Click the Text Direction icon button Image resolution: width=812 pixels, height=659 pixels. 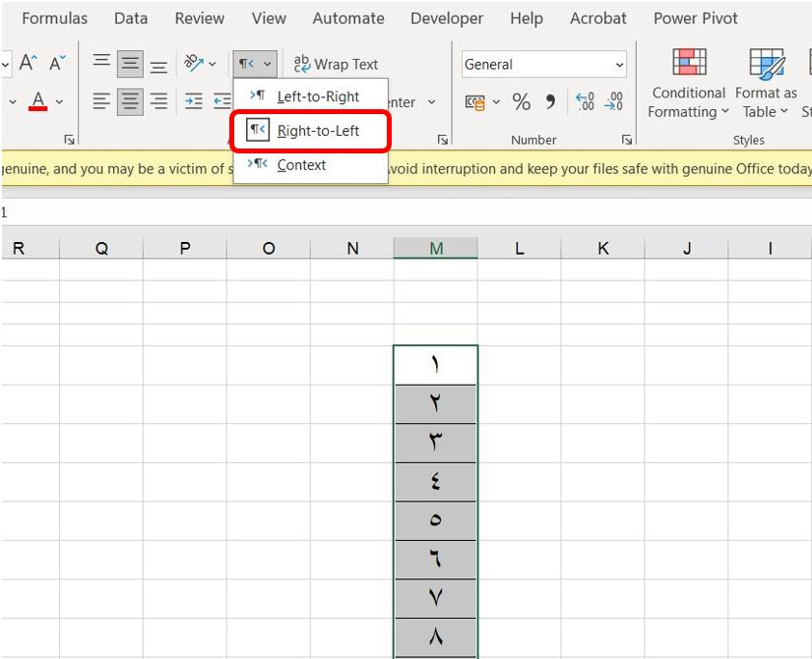coord(246,64)
